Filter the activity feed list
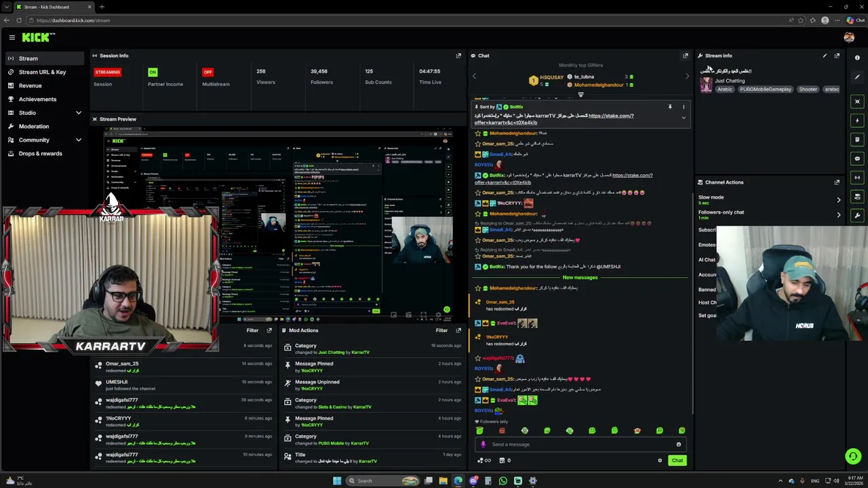Screen dimensions: 868x488 click(x=252, y=331)
